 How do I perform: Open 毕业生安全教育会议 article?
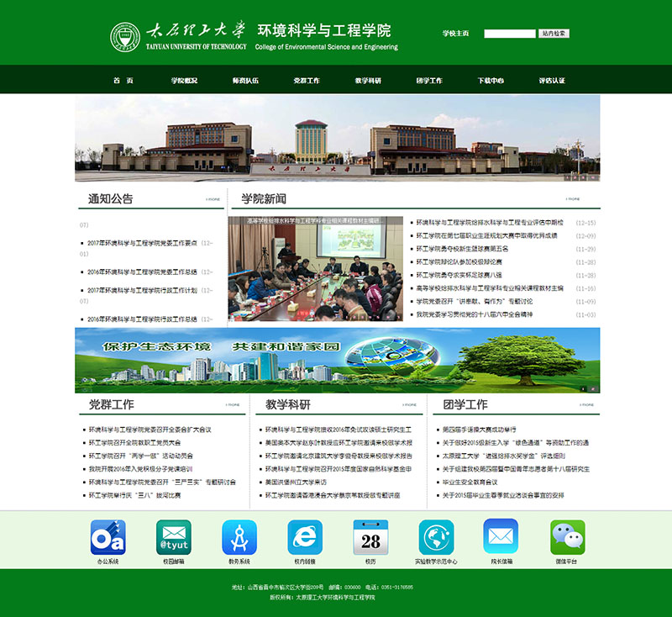tap(470, 482)
